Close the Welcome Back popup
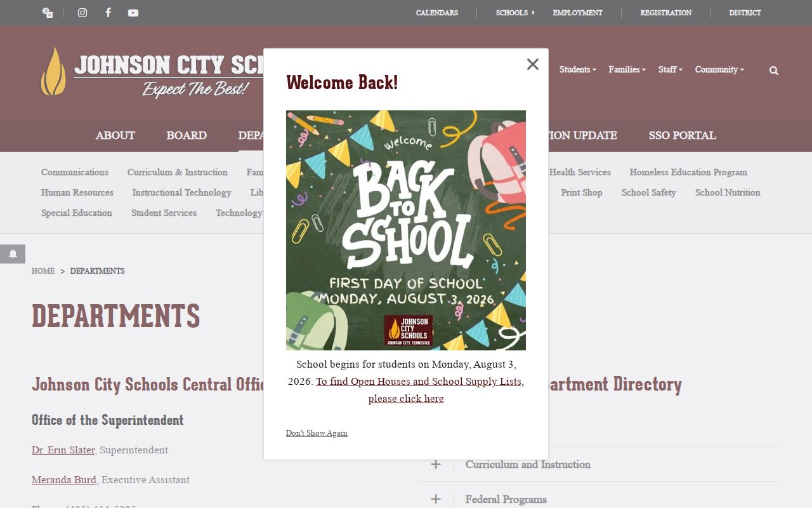812x508 pixels. 533,64
